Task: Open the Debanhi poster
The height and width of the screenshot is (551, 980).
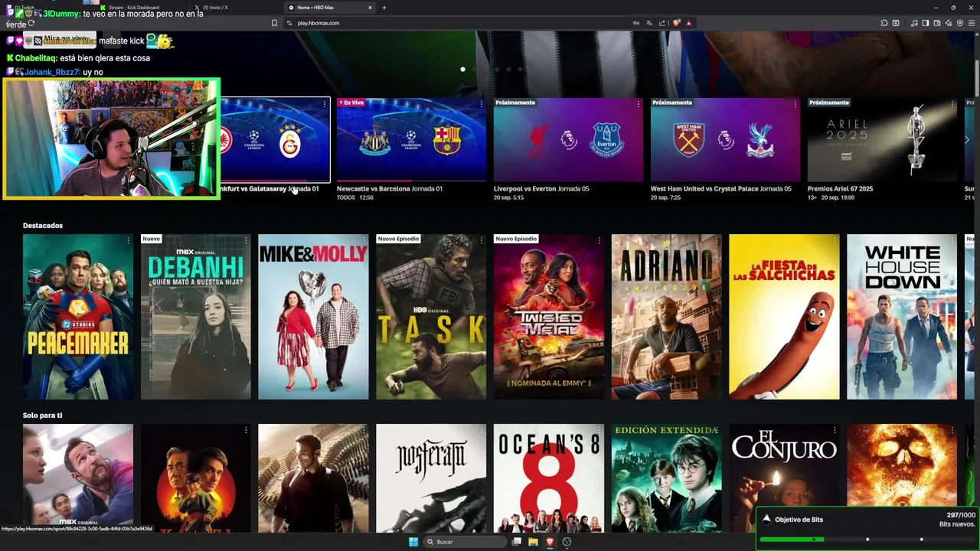Action: point(196,317)
